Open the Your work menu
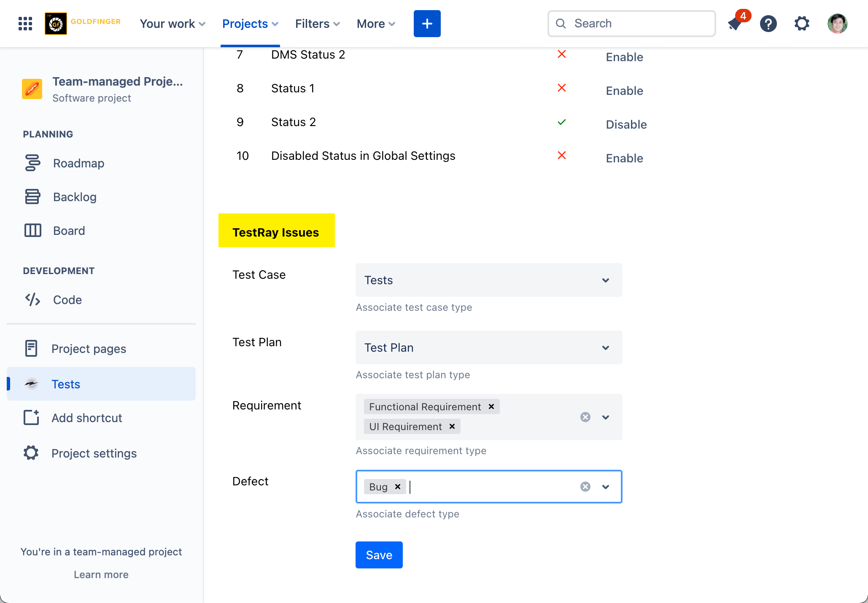Screen dimensions: 868x603 (x=172, y=24)
